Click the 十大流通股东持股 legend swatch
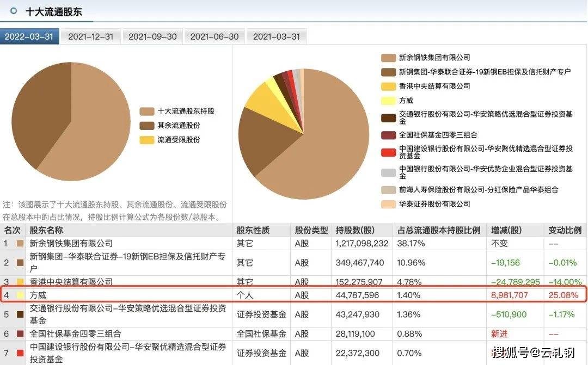The image size is (588, 365). (146, 112)
